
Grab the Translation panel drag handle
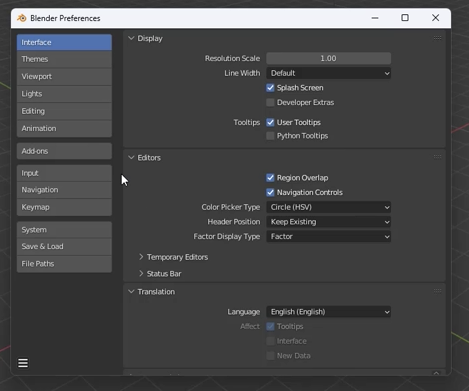(437, 291)
